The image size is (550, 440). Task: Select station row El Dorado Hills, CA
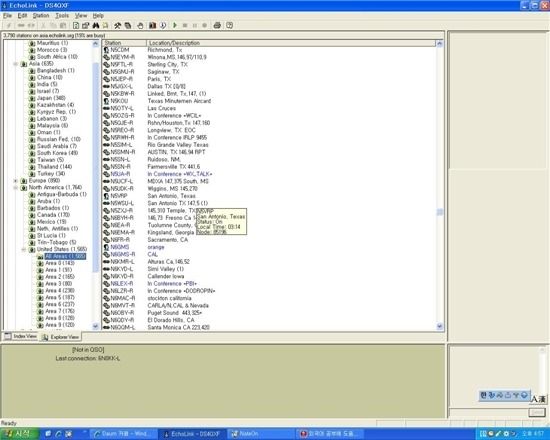[x=269, y=320]
